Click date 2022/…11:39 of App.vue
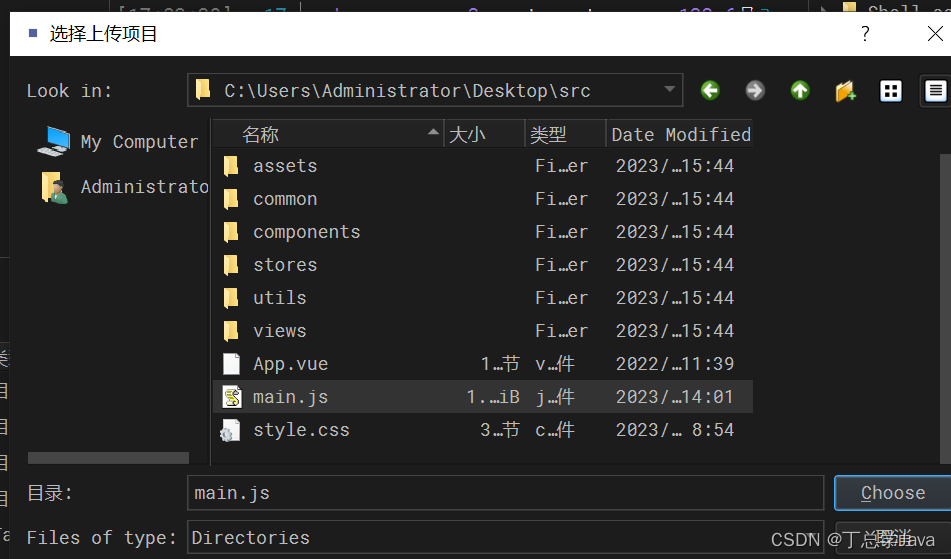Image resolution: width=951 pixels, height=559 pixels. pos(675,364)
